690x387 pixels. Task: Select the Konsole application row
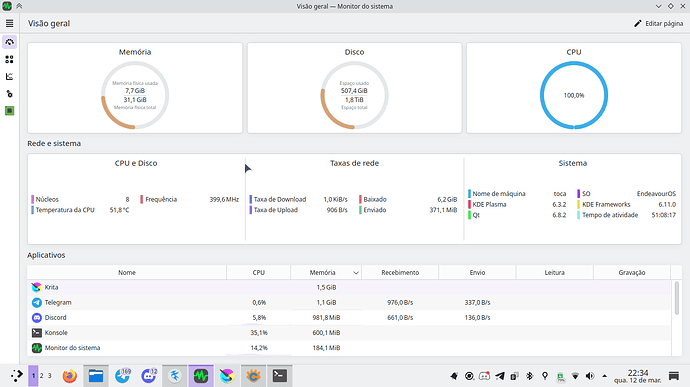coord(349,333)
